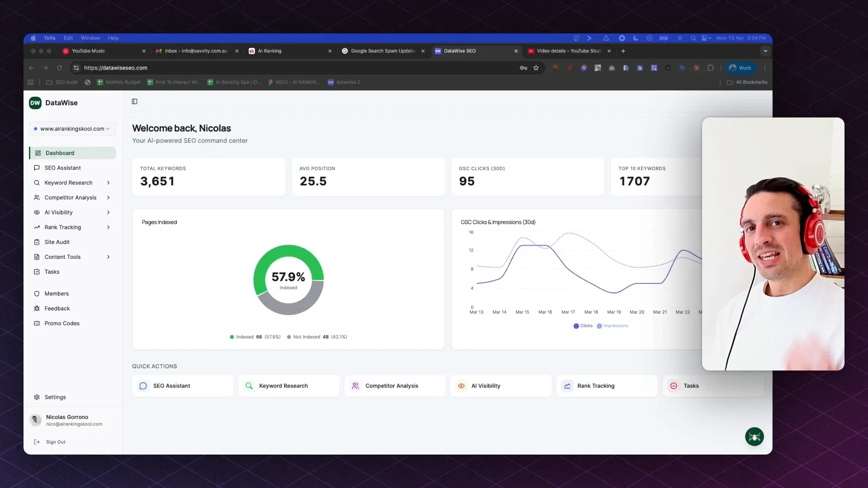Click Sign Out at the bottom
This screenshot has width=868, height=488.
pyautogui.click(x=56, y=442)
